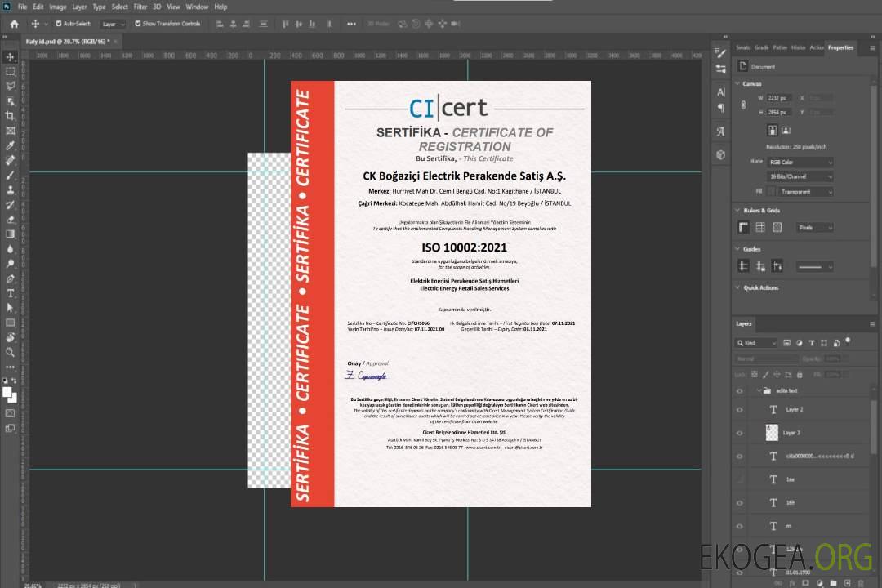This screenshot has height=588, width=882.
Task: Select the Clone Stamp tool
Action: [10, 190]
